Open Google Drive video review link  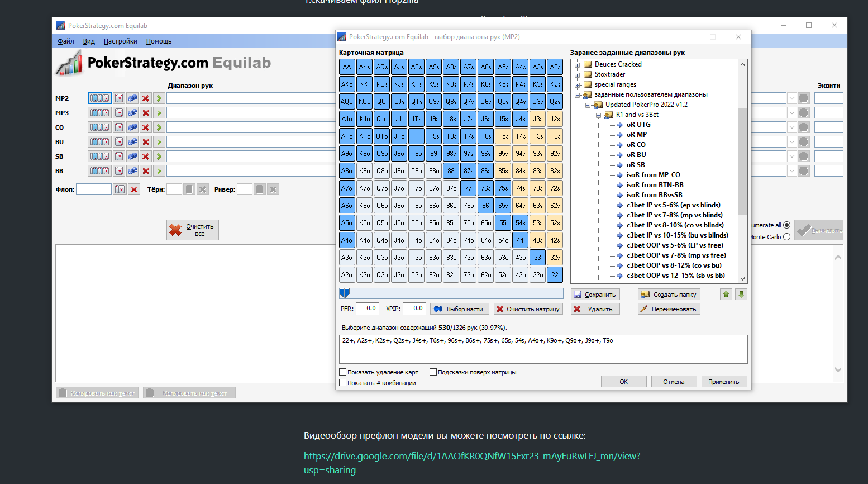click(472, 463)
